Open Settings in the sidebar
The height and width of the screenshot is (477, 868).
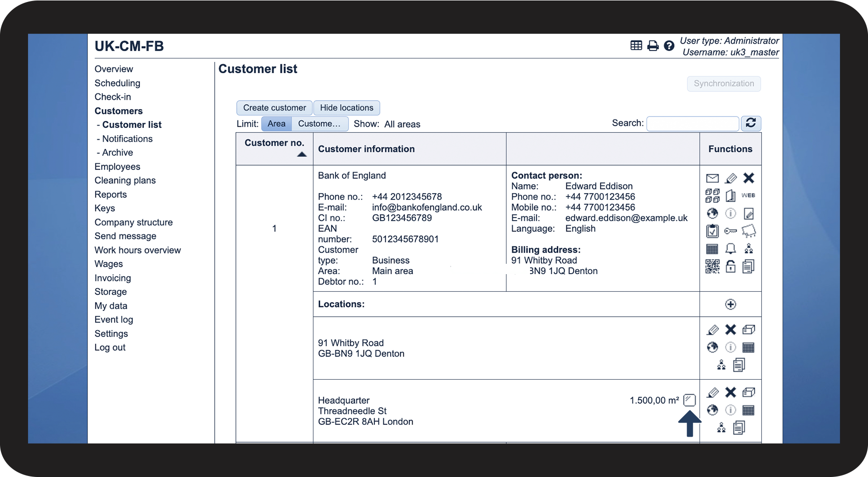coord(111,334)
